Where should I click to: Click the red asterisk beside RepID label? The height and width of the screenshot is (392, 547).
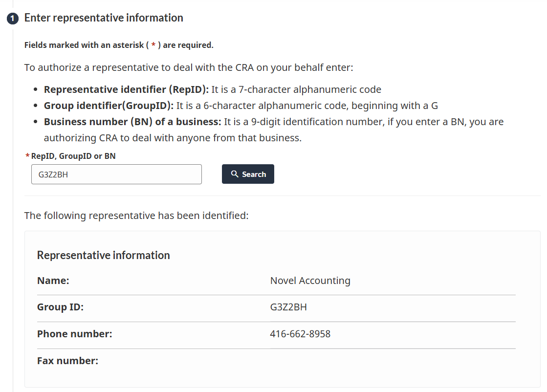pos(27,156)
